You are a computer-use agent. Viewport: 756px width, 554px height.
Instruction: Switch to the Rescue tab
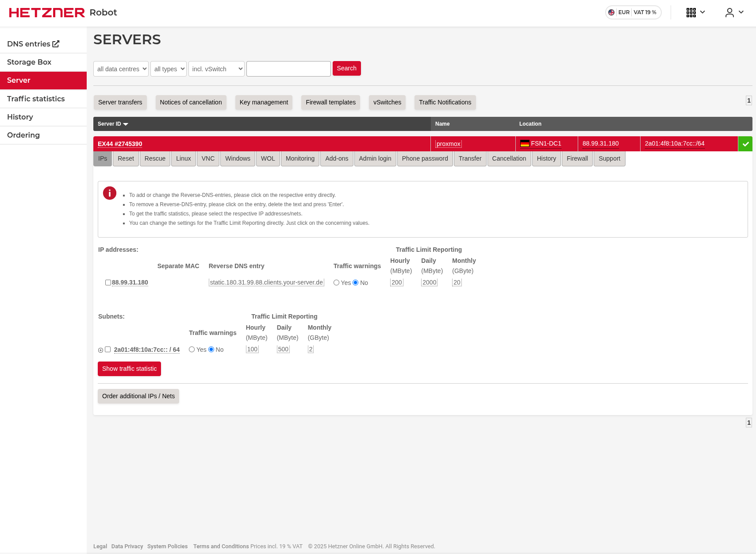tap(155, 158)
